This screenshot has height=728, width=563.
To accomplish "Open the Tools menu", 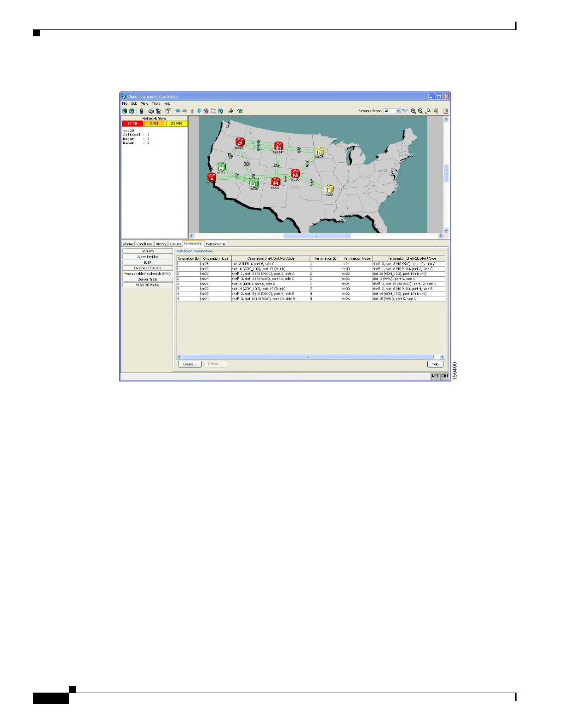I will (x=156, y=103).
